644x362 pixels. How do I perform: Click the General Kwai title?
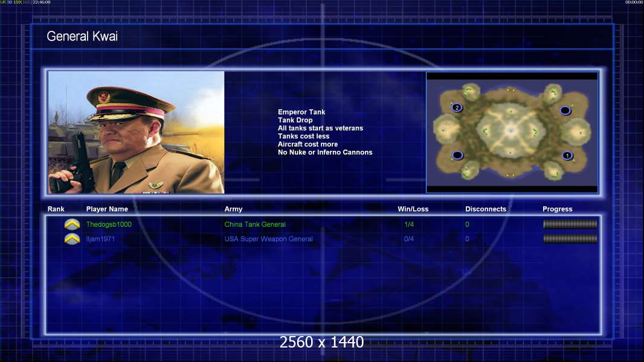[82, 36]
